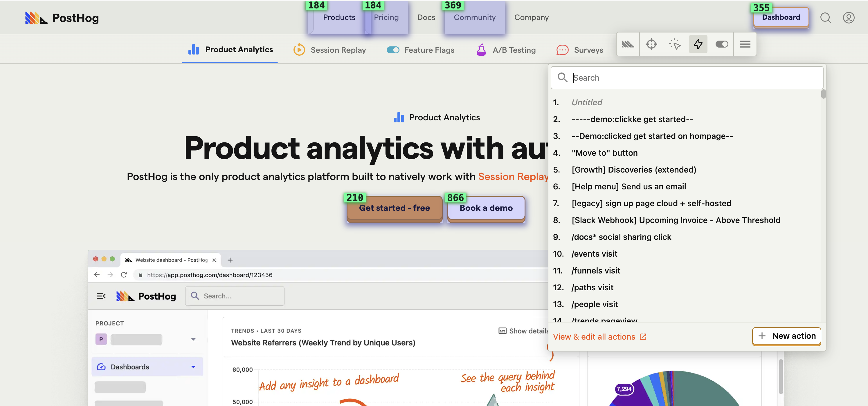Screen dimensions: 868x406
Task: Select the heatmap click cursor icon
Action: point(675,44)
